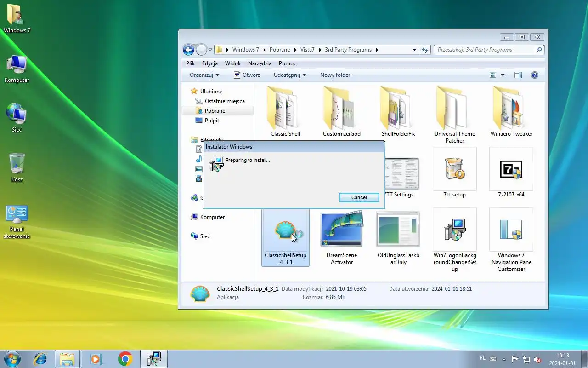The width and height of the screenshot is (588, 368).
Task: Launch Internet Explorer from taskbar
Action: (40, 359)
